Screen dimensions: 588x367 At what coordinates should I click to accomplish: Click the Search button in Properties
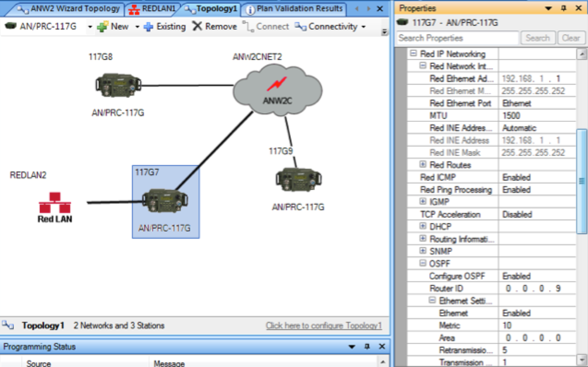coord(538,38)
